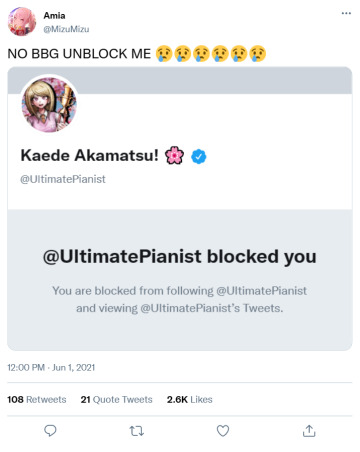The image size is (360, 452).
Task: Click the reply speech bubble icon
Action: pos(50,431)
